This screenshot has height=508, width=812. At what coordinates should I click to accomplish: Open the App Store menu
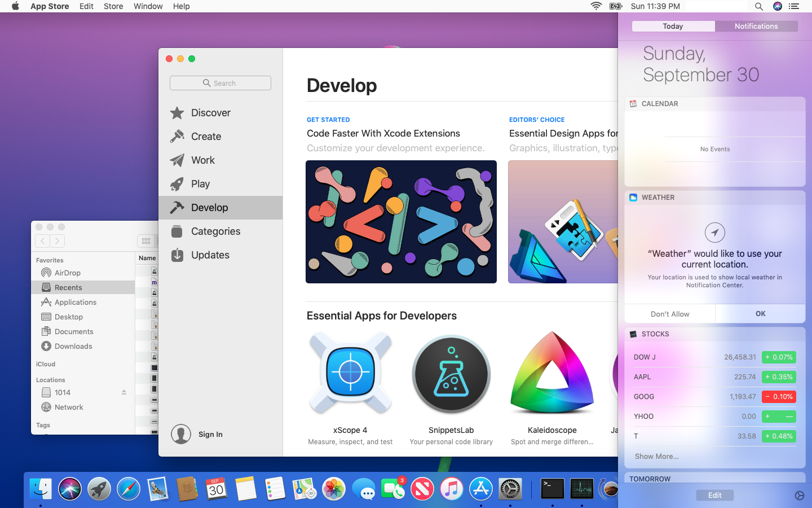(50, 6)
